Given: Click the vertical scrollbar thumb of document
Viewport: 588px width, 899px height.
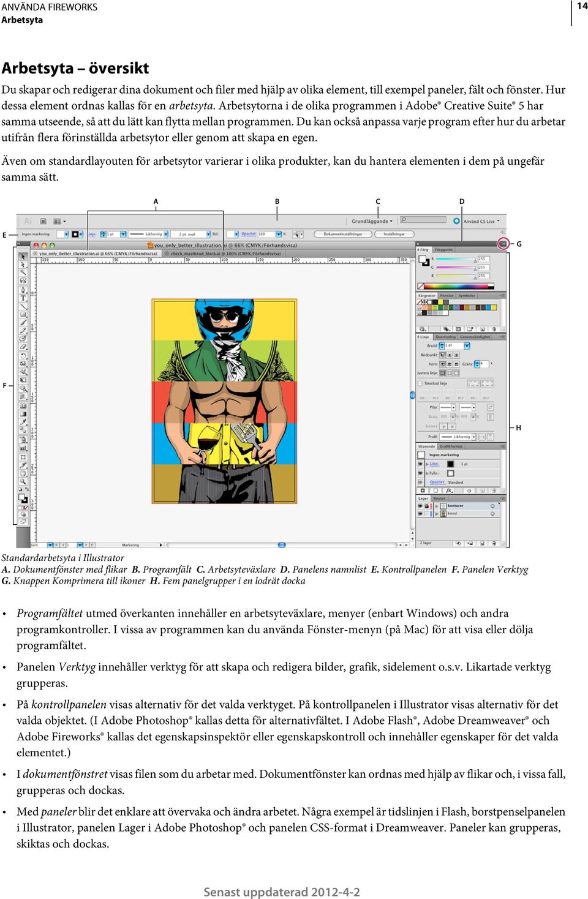Looking at the screenshot, I should tap(412, 395).
